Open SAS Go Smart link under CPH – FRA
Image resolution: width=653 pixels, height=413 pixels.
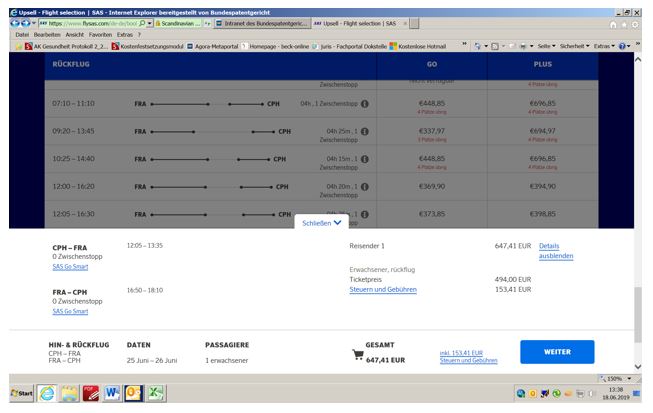70,266
